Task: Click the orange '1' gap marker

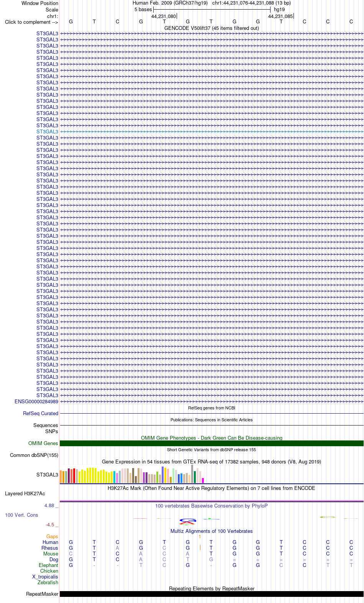Action: [200, 536]
